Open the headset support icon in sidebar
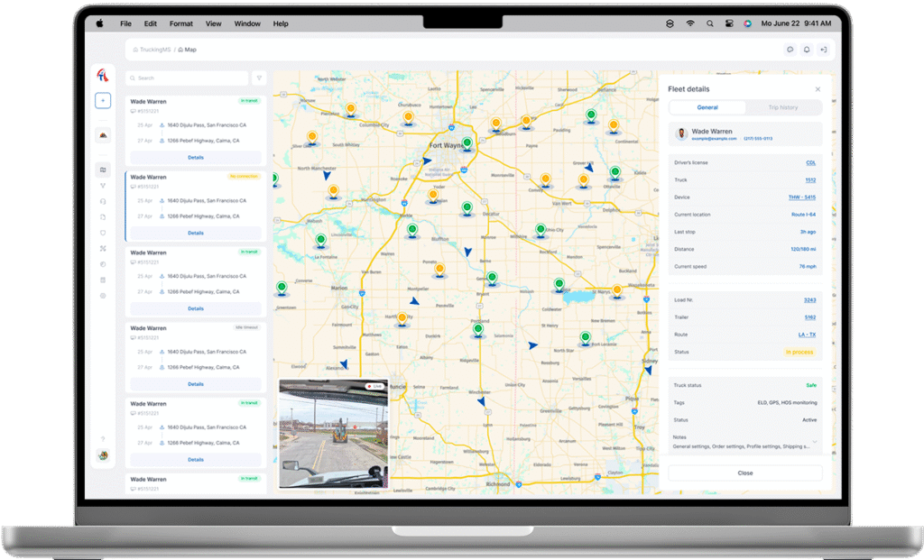 [103, 201]
